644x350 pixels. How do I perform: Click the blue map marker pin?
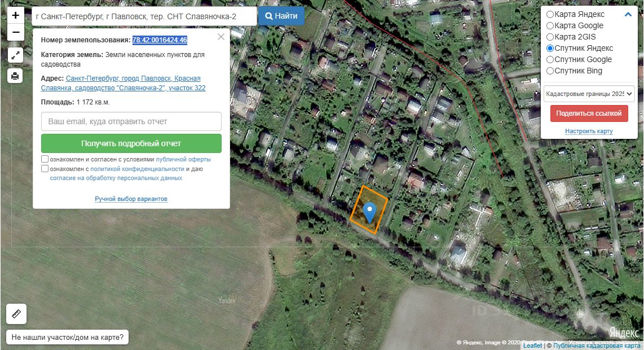369,212
